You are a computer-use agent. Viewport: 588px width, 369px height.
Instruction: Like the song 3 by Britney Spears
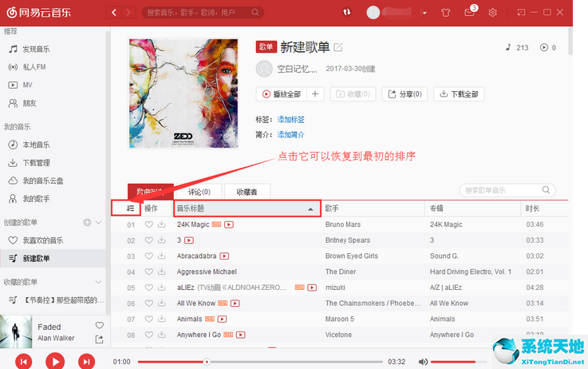coord(149,240)
